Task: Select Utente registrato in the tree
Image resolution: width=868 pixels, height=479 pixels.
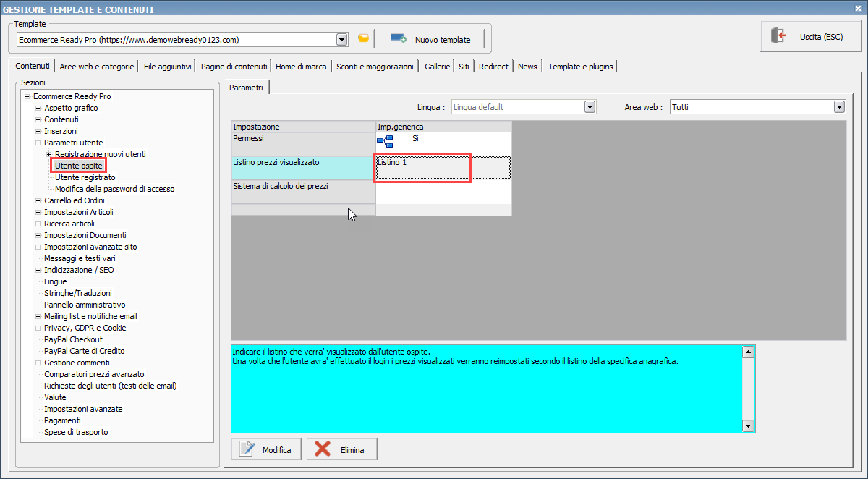Action: click(85, 177)
